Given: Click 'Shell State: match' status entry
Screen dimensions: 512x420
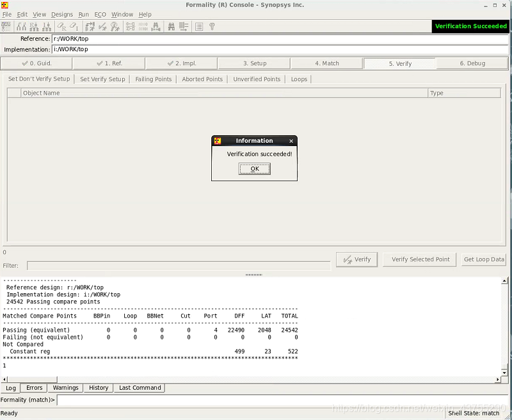Looking at the screenshot, I should pos(474,413).
